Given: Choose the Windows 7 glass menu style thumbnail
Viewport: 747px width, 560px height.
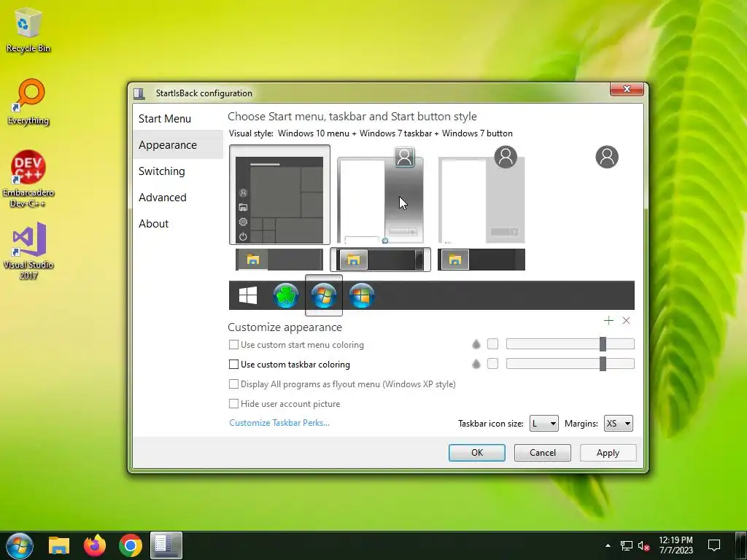Looking at the screenshot, I should (381, 200).
